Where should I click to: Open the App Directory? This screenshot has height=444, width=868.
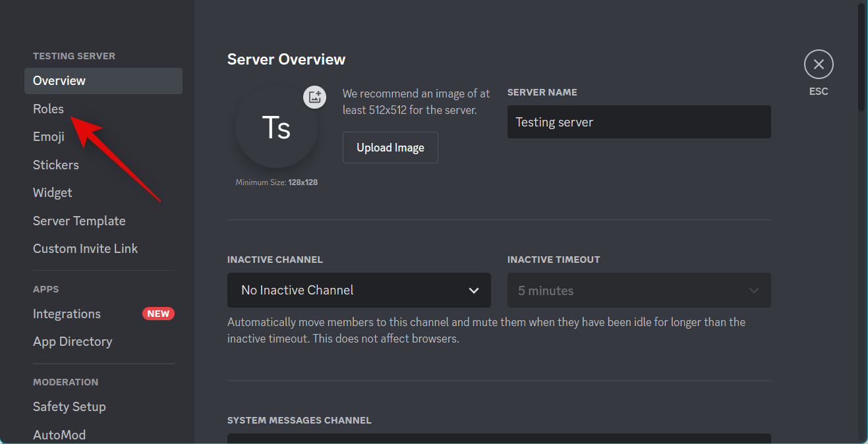pyautogui.click(x=72, y=341)
